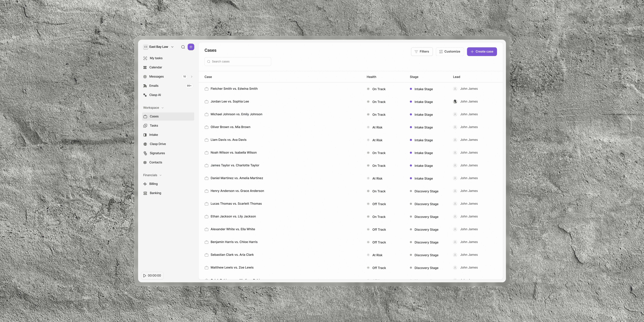Expand East Bay Law workspace dropdown

pos(172,47)
